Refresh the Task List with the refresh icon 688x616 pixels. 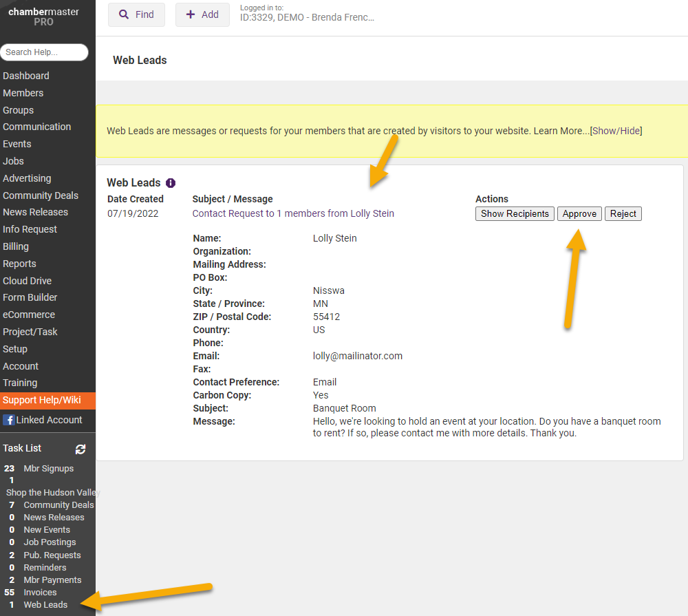click(80, 449)
